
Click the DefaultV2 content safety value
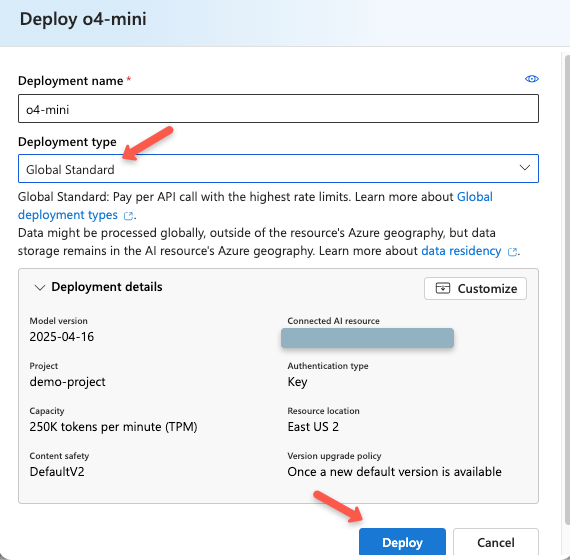click(57, 472)
